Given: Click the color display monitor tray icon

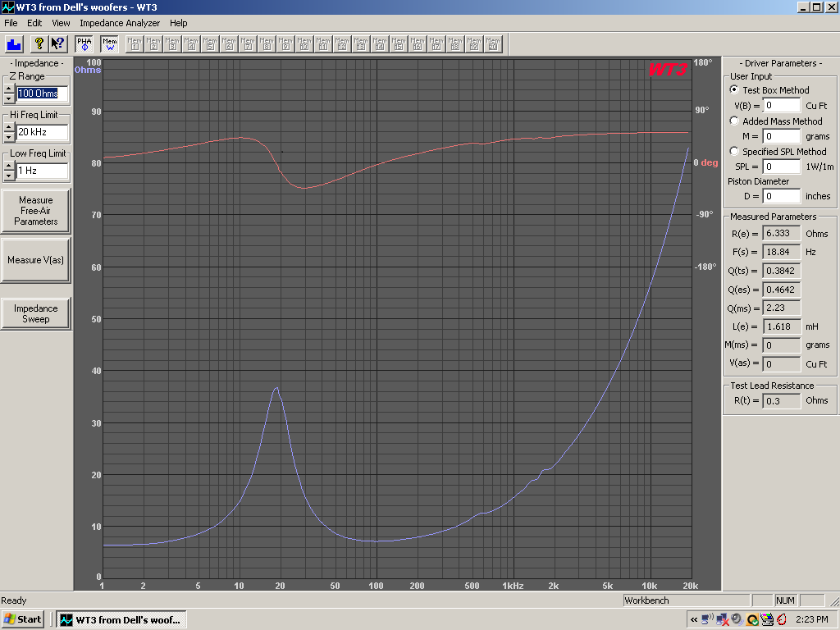Looking at the screenshot, I should pos(767,620).
